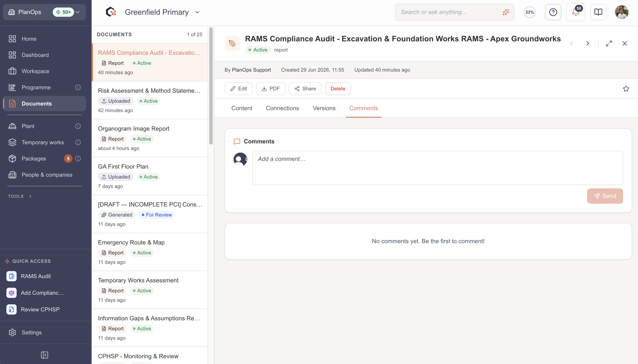This screenshot has height=364, width=638.
Task: Click the Generated badge on DRAFT document
Action: click(x=117, y=215)
